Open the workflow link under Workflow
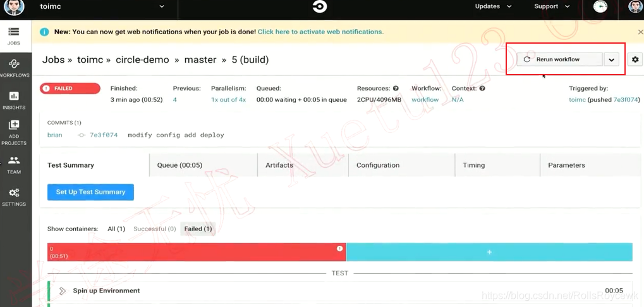The image size is (644, 307). [x=425, y=99]
